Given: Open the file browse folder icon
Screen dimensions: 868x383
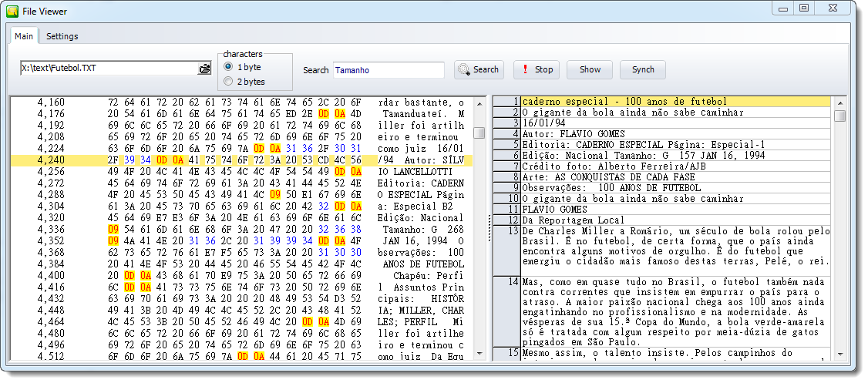Looking at the screenshot, I should (x=204, y=69).
